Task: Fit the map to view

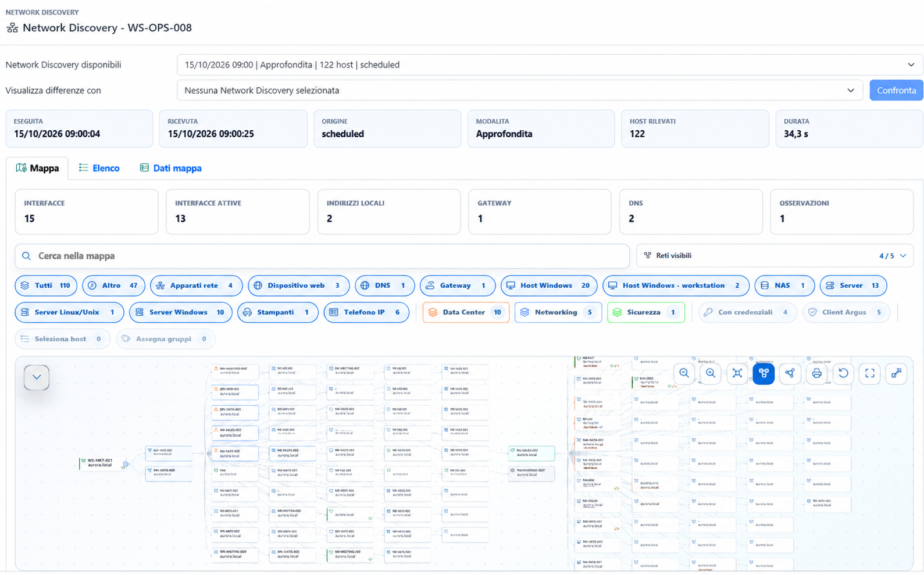Action: (737, 373)
